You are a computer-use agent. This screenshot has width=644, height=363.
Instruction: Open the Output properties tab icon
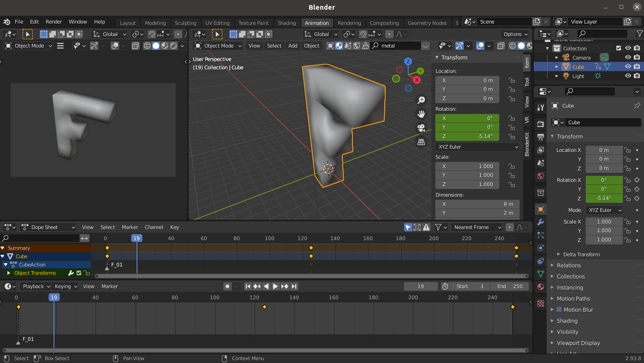click(541, 137)
